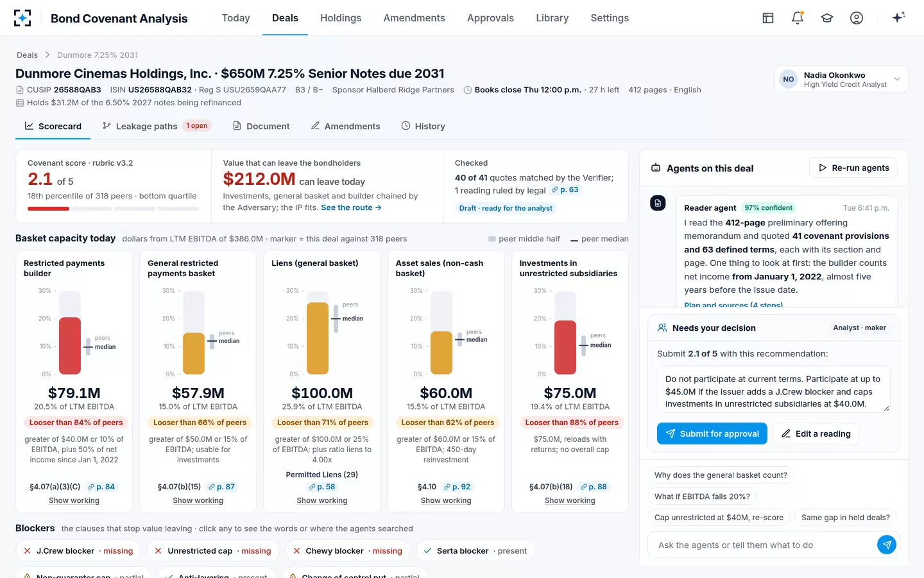Expand Nadia Okonkwo user dropdown

coord(841,79)
